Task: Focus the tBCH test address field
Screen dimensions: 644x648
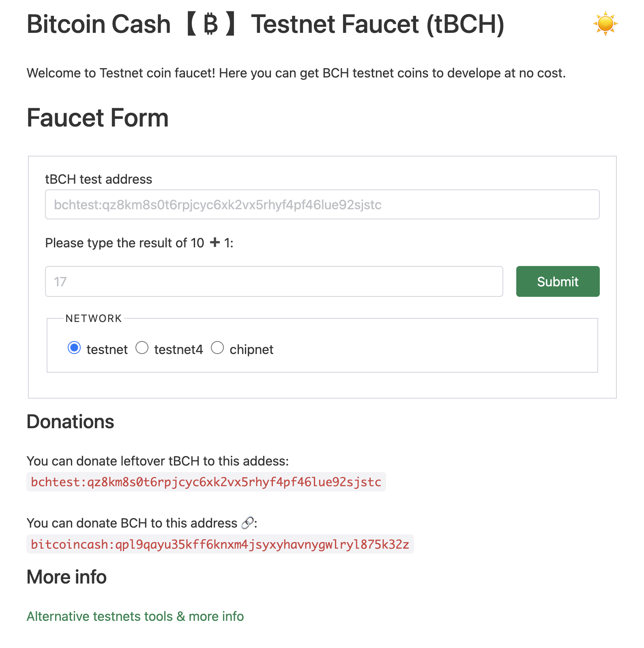Action: tap(322, 204)
